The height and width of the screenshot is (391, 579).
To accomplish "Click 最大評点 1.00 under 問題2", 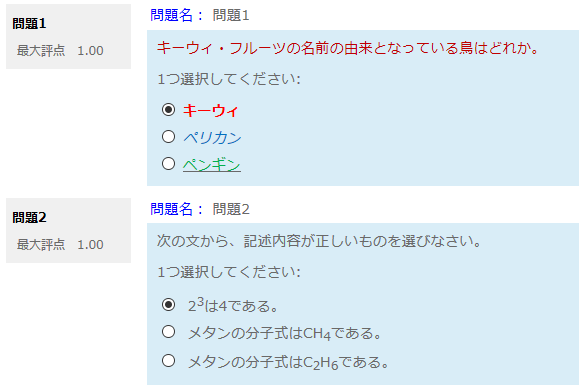I will pos(60,244).
